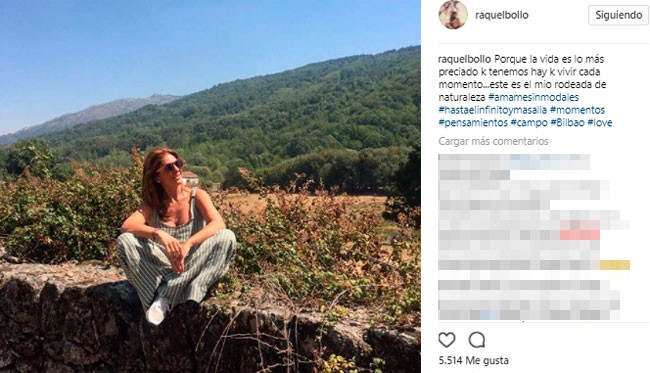
Task: Visit the #pensamientos hashtag
Action: point(473,123)
